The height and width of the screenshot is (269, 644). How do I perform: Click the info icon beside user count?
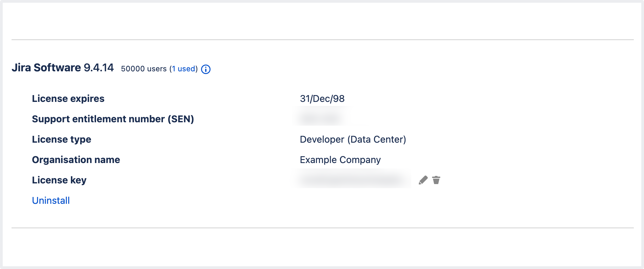coord(206,69)
